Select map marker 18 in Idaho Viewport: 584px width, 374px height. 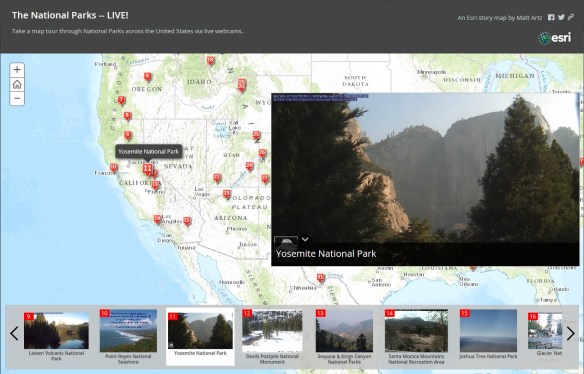[210, 60]
